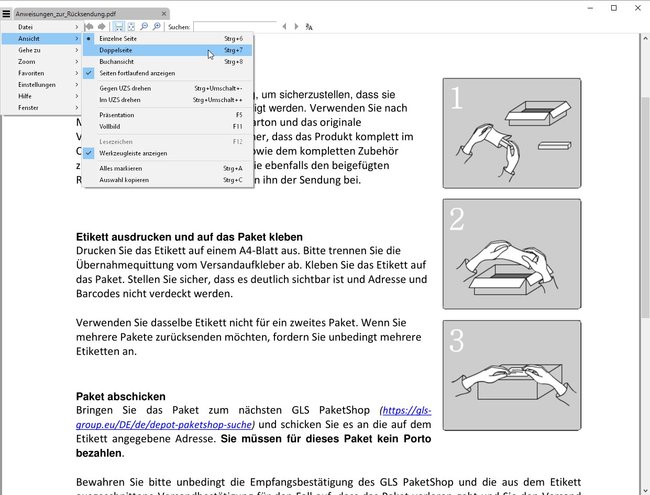Choose Gegen UZS drehen
This screenshot has width=650, height=495.
(168, 88)
